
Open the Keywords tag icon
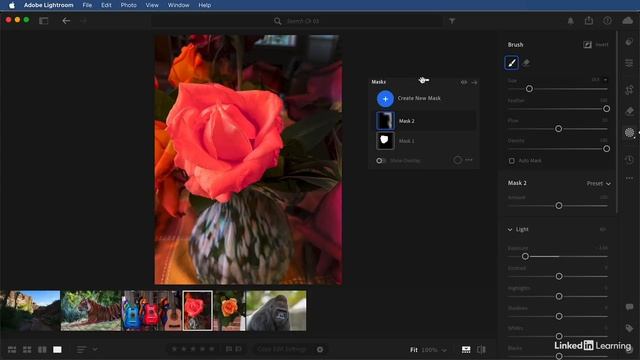[629, 328]
